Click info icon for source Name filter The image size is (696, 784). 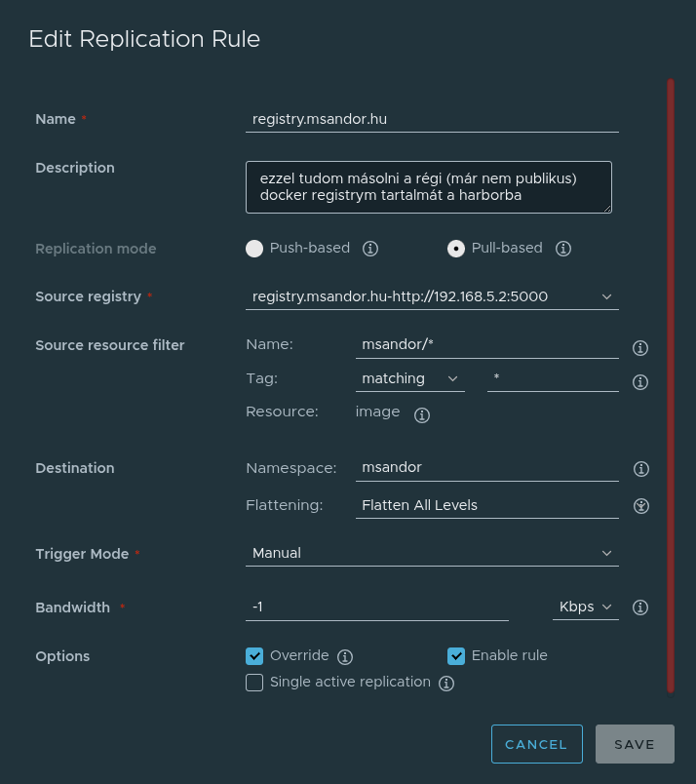tap(640, 348)
